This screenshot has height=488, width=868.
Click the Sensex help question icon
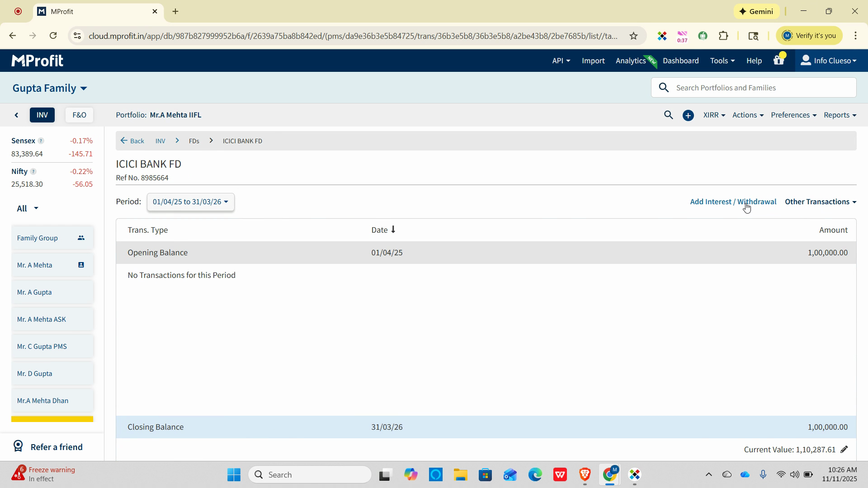[41, 141]
